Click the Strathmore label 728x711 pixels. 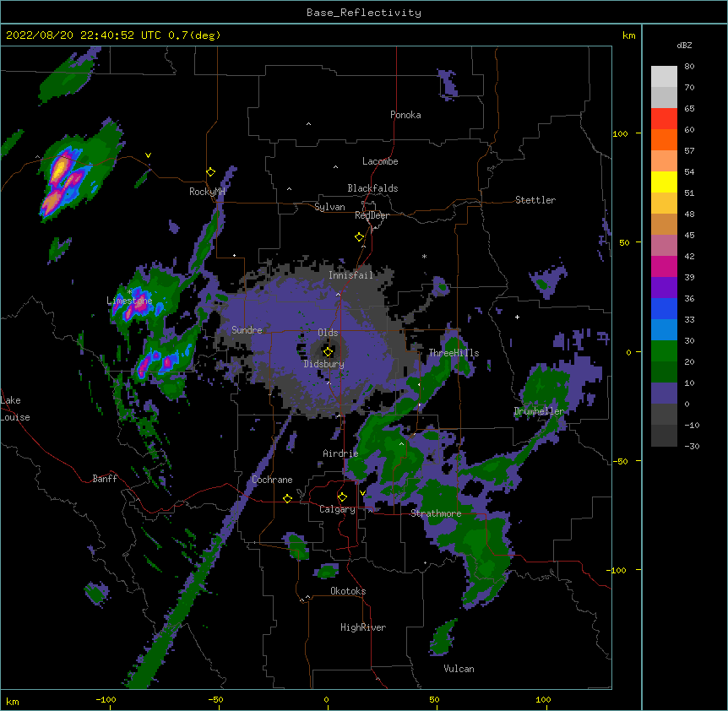pos(436,513)
